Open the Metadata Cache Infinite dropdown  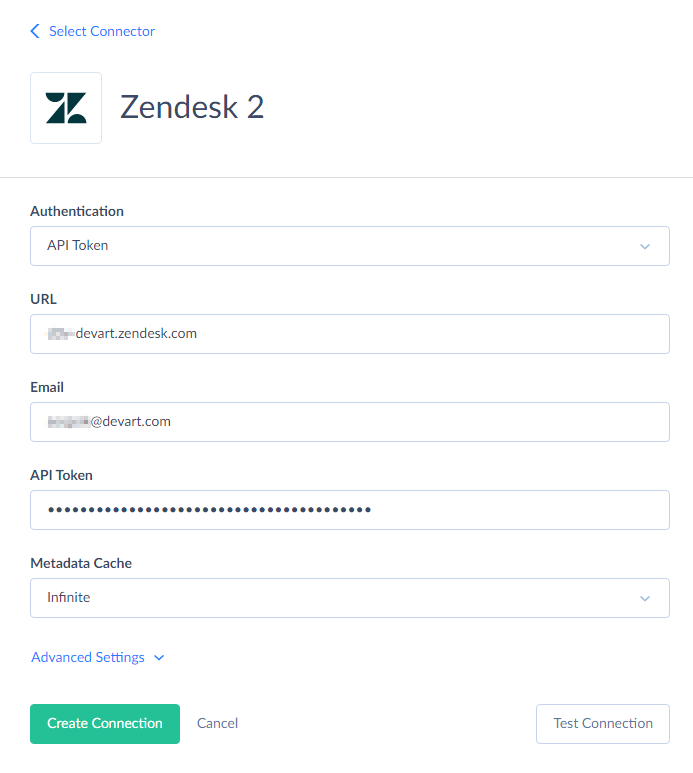click(349, 598)
